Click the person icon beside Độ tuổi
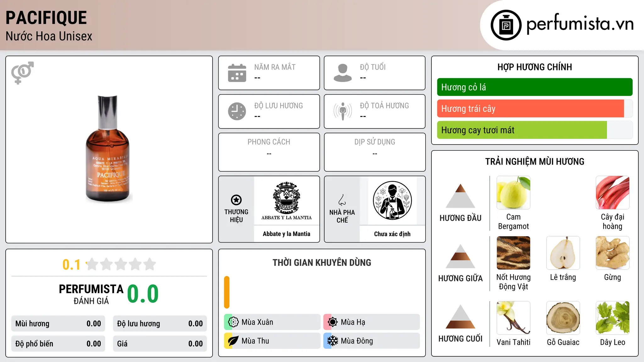Viewport: 644px width, 362px height. tap(342, 73)
